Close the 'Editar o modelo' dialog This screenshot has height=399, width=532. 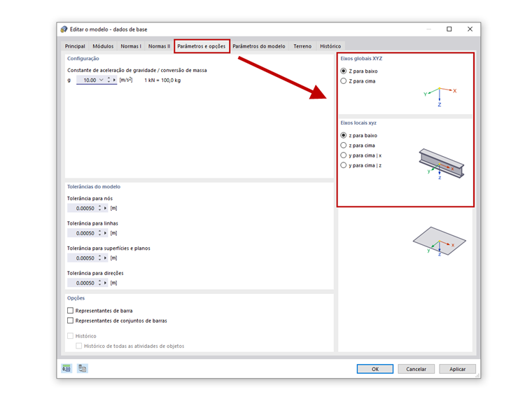pos(470,29)
